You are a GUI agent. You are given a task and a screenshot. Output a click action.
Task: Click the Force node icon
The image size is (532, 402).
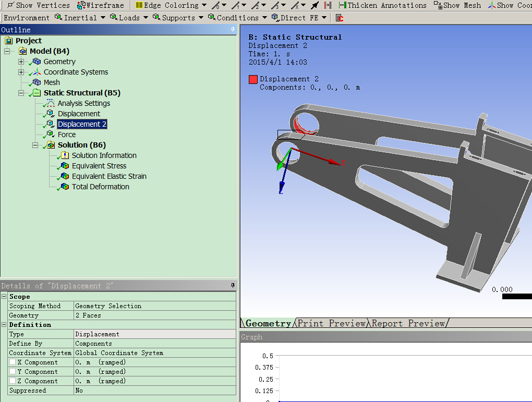pyautogui.click(x=50, y=135)
